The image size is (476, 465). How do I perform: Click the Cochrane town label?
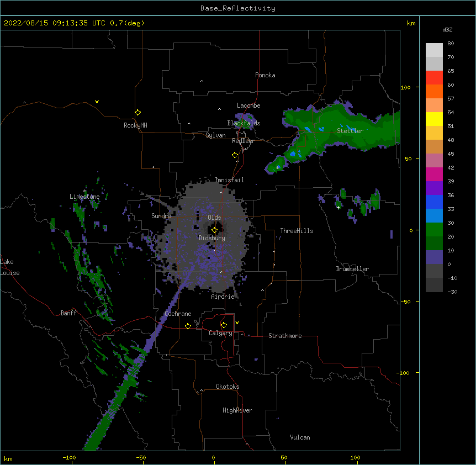pos(178,314)
